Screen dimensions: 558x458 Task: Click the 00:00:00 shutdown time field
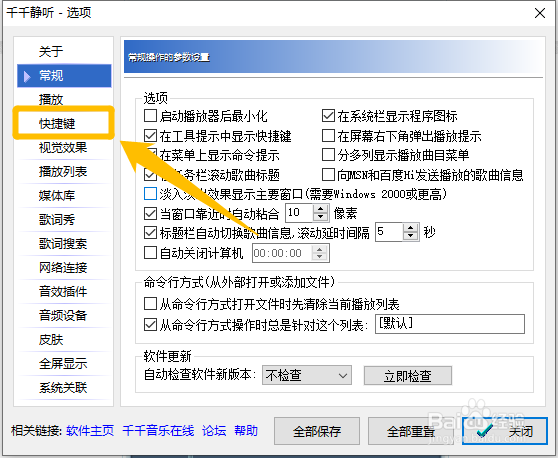point(282,253)
